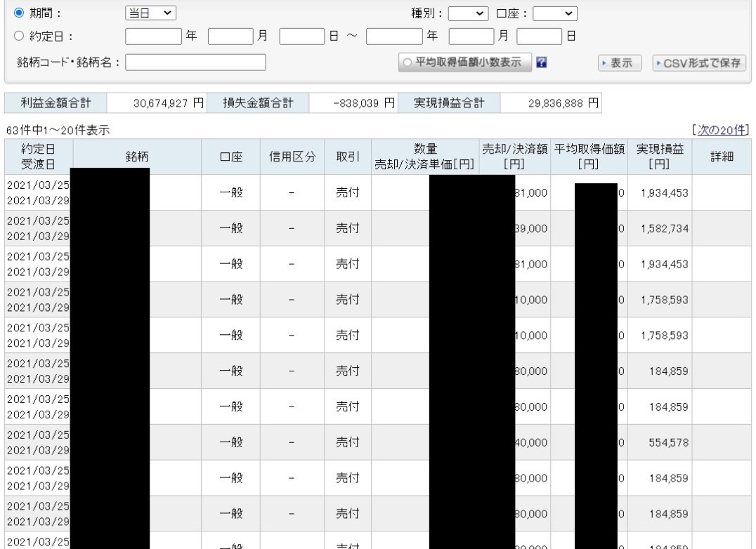Click the end month input field
The image size is (756, 549).
[471, 37]
